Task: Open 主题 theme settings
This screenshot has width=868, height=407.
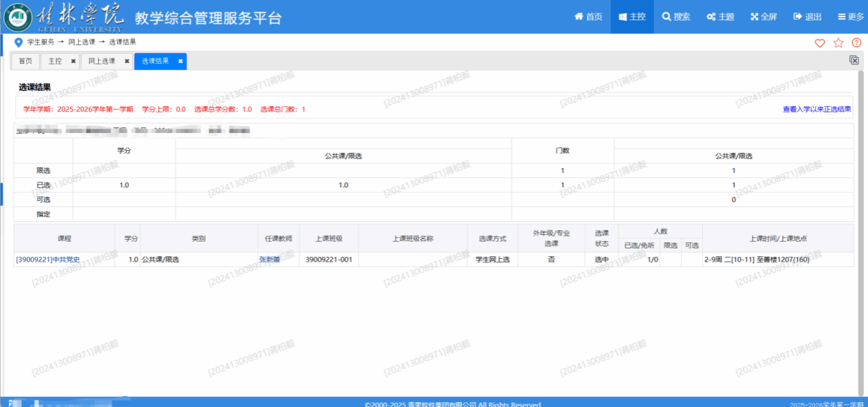Action: (720, 17)
